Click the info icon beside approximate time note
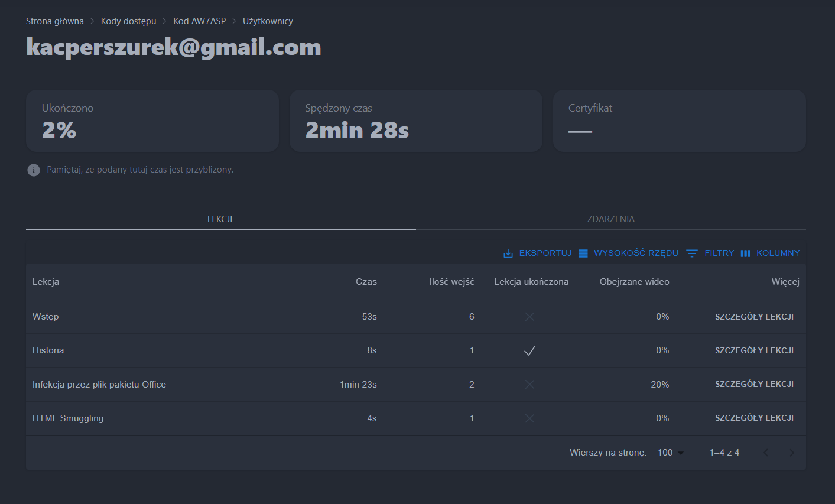 pos(34,170)
